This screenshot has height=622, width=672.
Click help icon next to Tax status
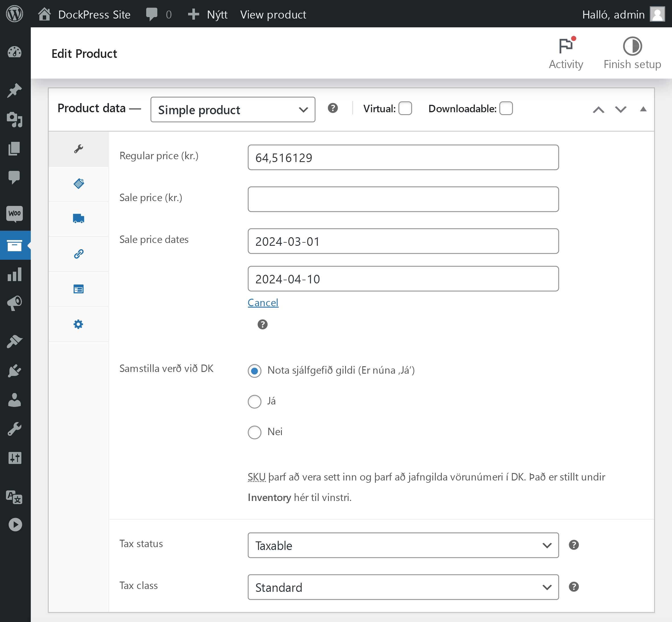(573, 545)
